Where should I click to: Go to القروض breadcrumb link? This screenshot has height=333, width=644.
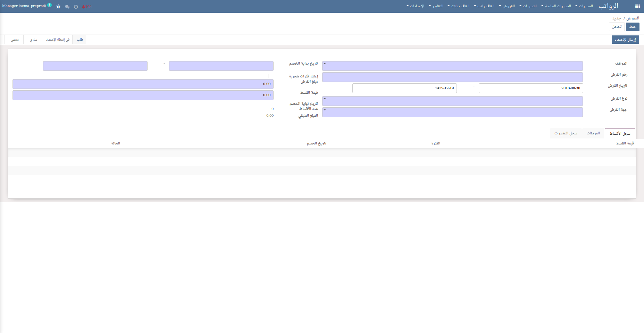(633, 18)
